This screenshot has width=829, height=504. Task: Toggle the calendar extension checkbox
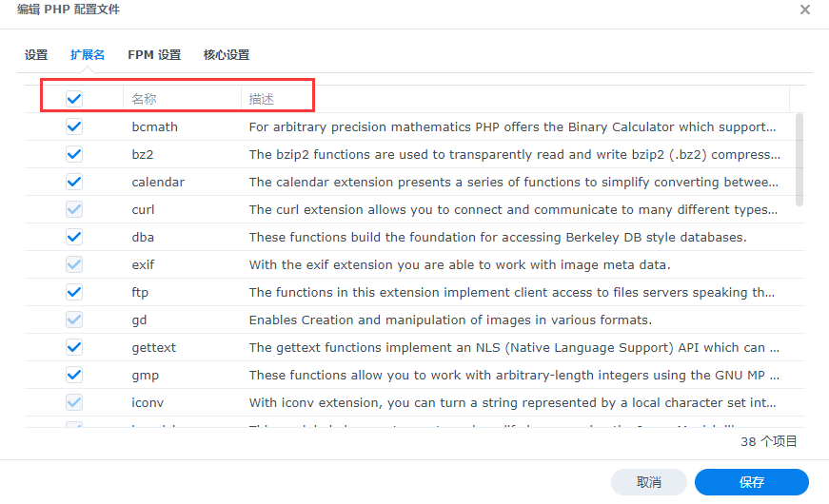tap(73, 182)
